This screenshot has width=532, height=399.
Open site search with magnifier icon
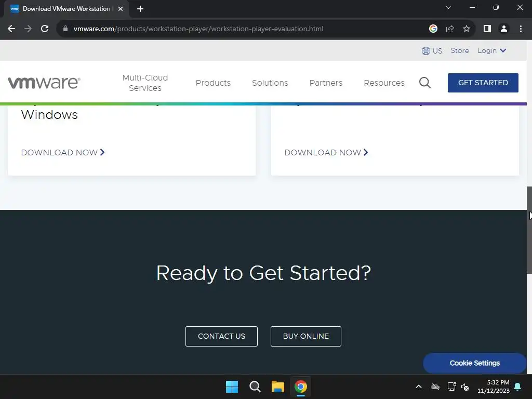tap(425, 83)
